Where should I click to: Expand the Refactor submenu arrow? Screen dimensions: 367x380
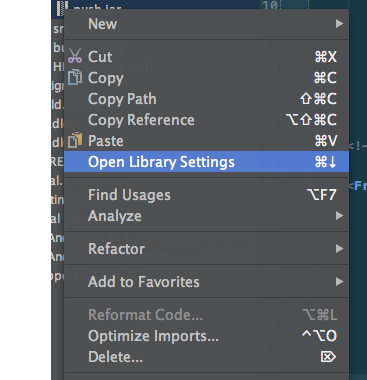click(x=339, y=249)
